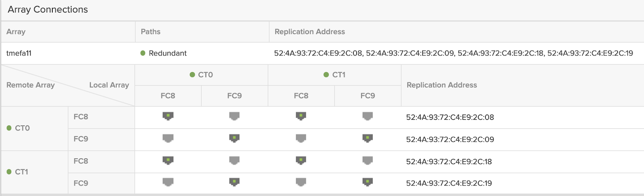The width and height of the screenshot is (644, 196).
Task: Click port icon for remote CT0 FC8, local CT1 FC8
Action: pyautogui.click(x=301, y=116)
